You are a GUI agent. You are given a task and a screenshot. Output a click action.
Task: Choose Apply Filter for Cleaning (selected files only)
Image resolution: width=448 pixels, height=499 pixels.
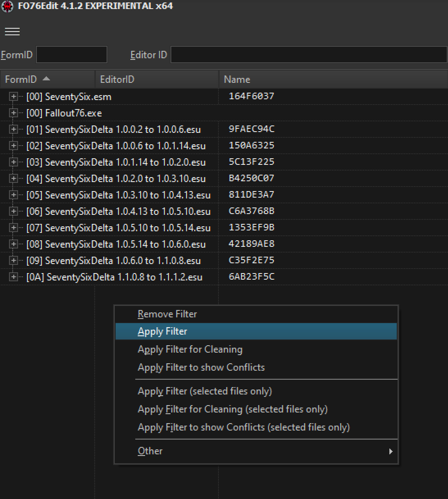pos(256,409)
